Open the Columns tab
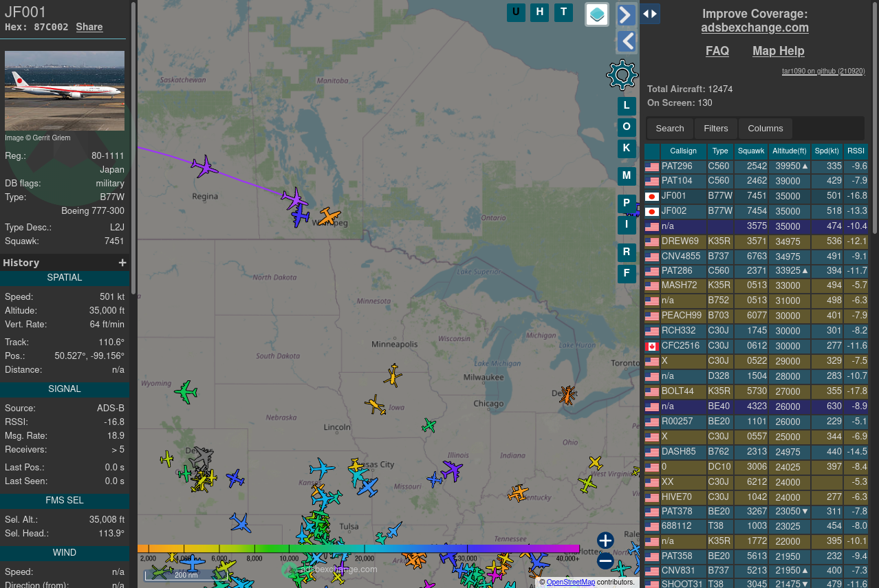Viewport: 879px width, 588px height. point(766,129)
